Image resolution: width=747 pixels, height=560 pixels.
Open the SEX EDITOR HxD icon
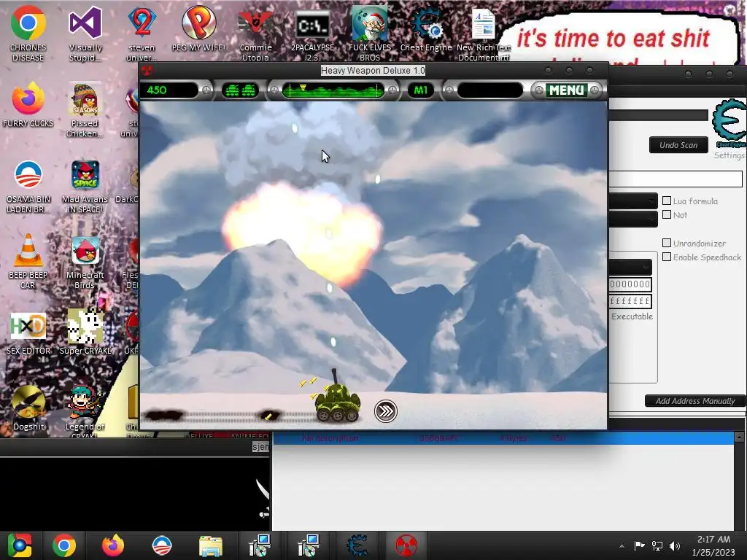pos(28,332)
